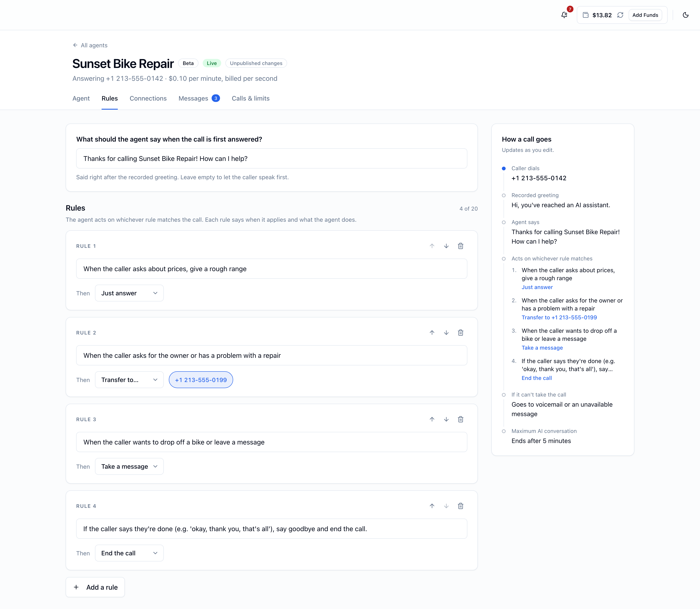Move Rule 1 down
The width and height of the screenshot is (700, 609).
[x=446, y=246]
